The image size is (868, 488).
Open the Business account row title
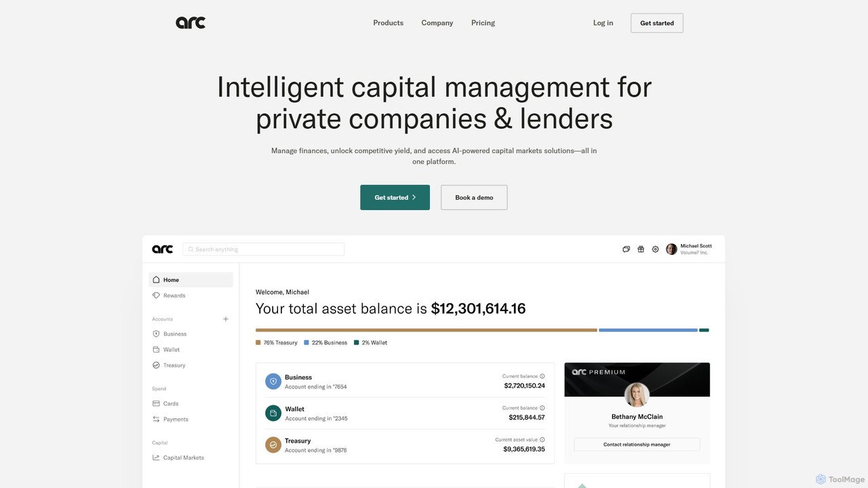coord(298,378)
